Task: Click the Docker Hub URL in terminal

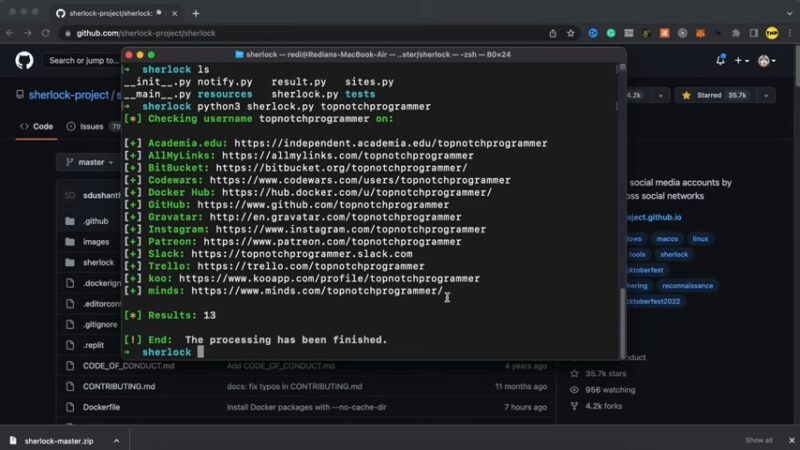Action: click(357, 192)
